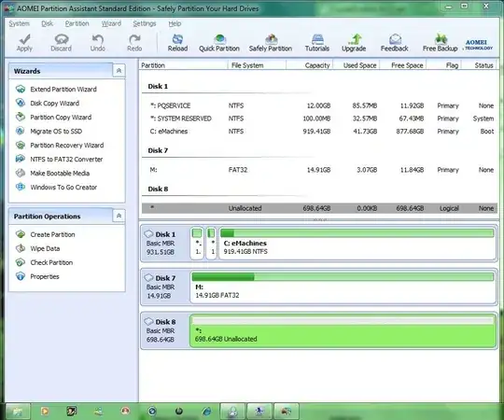This screenshot has height=420, width=504.
Task: Sort by the Capacity column header
Action: click(x=310, y=65)
